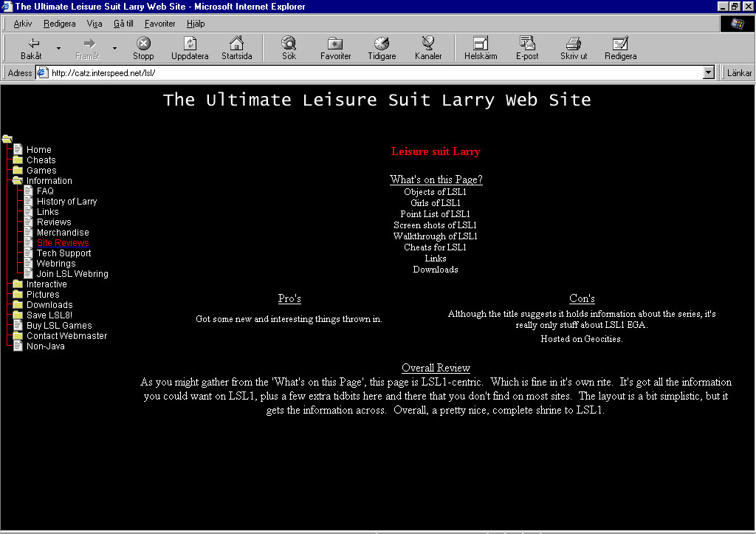The height and width of the screenshot is (534, 756).
Task: Go to home page via Startsida
Action: 237,48
